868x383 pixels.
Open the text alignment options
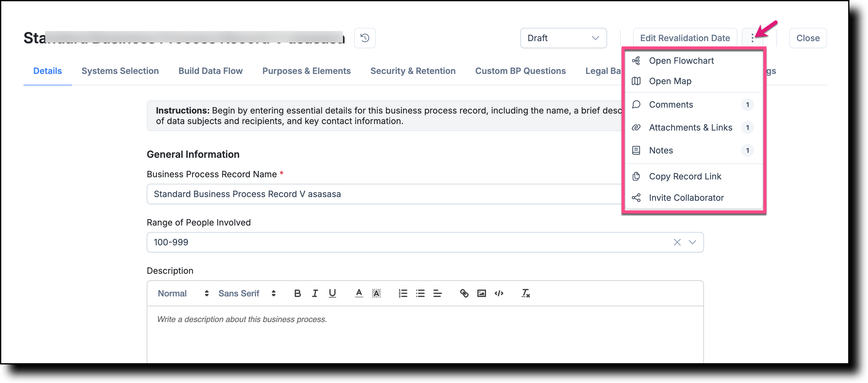437,293
